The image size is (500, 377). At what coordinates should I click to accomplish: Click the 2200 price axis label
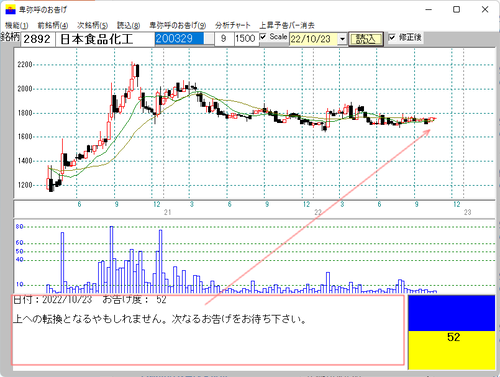(x=25, y=64)
